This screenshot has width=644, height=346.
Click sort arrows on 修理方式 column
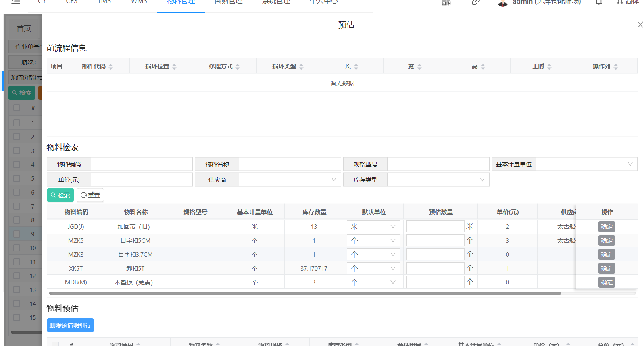tap(238, 67)
